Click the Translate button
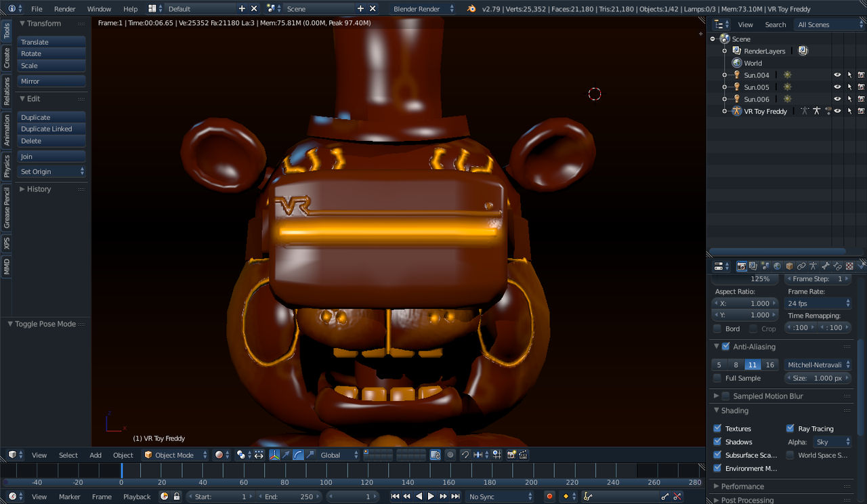Viewport: 867px width, 504px height. click(x=51, y=42)
